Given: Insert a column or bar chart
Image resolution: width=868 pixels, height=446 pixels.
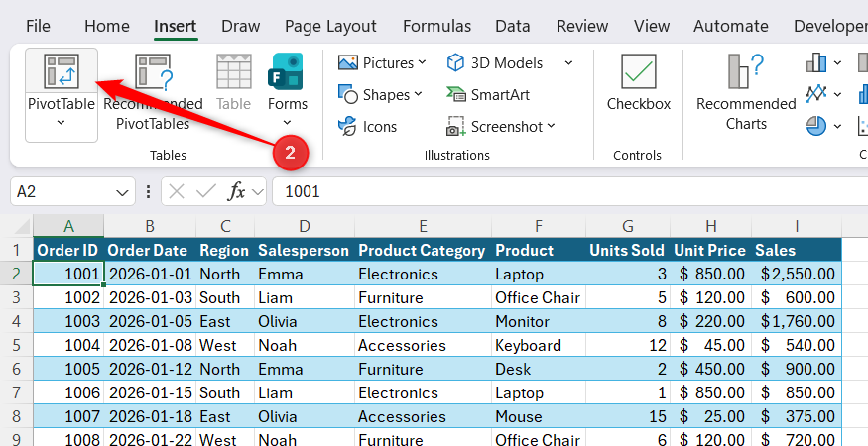Looking at the screenshot, I should (816, 63).
